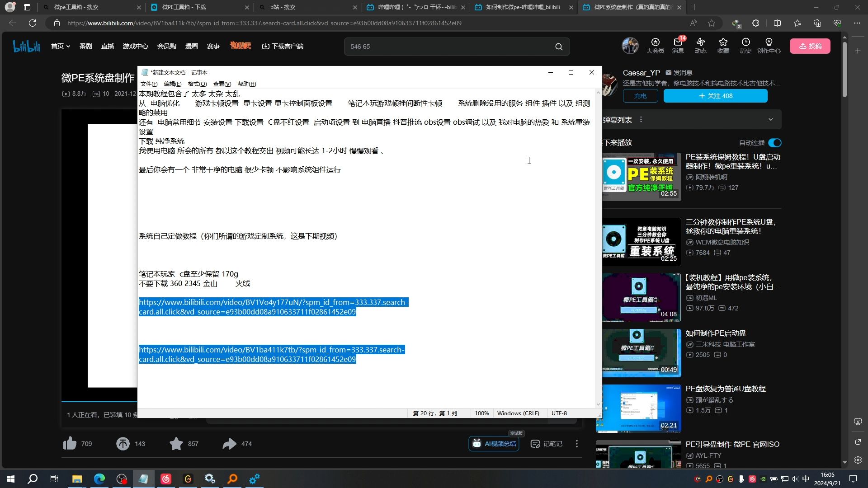Screen dimensions: 868x488
Task: Give coins with the coin icon
Action: [123, 444]
